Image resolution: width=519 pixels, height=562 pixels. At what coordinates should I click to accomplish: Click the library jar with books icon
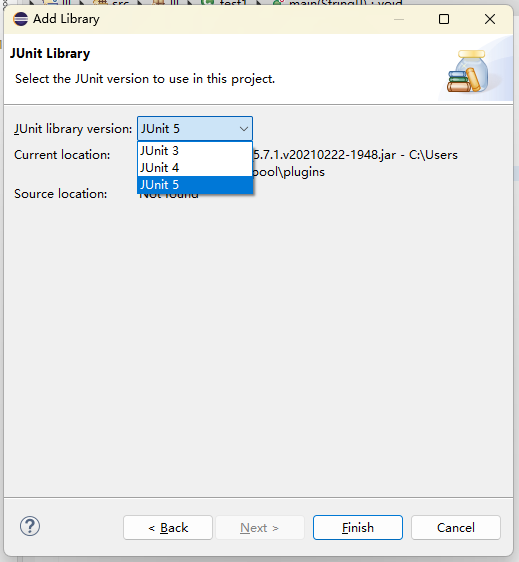pos(467,71)
